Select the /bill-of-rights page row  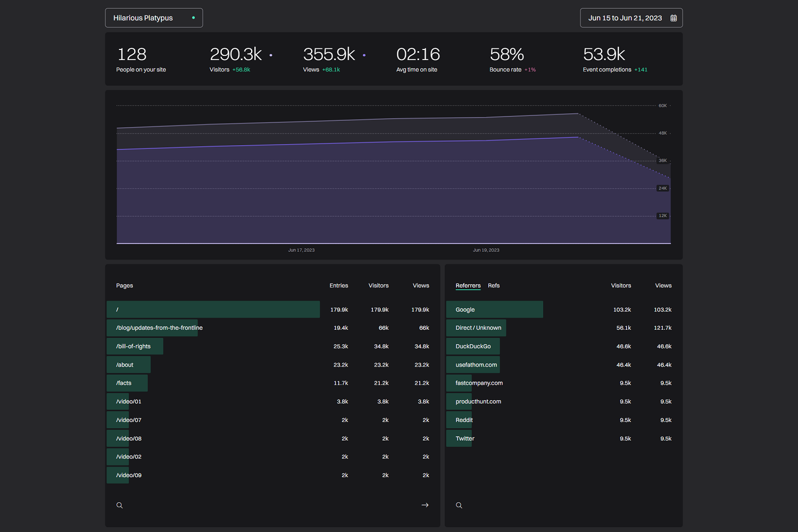(x=272, y=346)
